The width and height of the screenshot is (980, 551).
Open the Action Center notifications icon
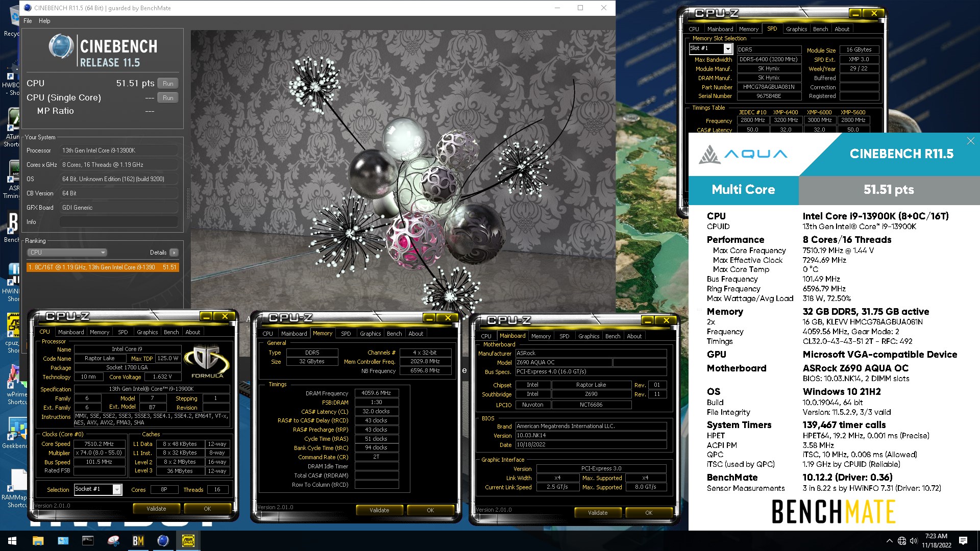click(963, 541)
